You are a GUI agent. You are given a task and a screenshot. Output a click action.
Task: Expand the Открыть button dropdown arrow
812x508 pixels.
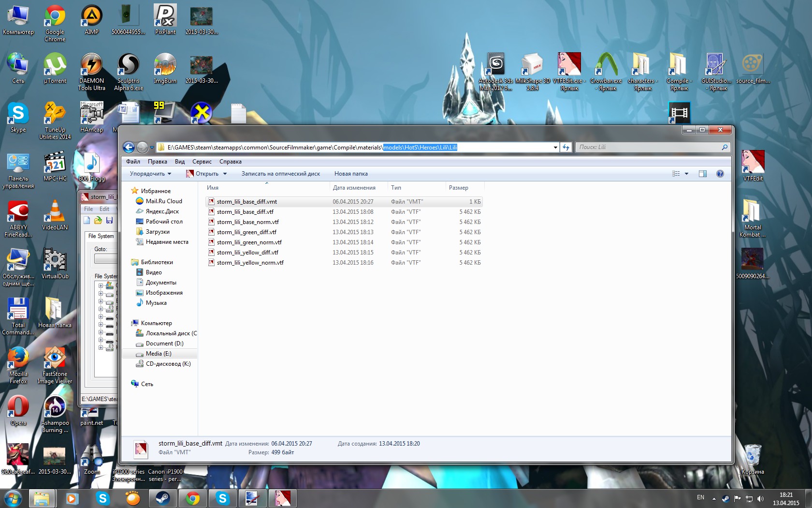[225, 174]
